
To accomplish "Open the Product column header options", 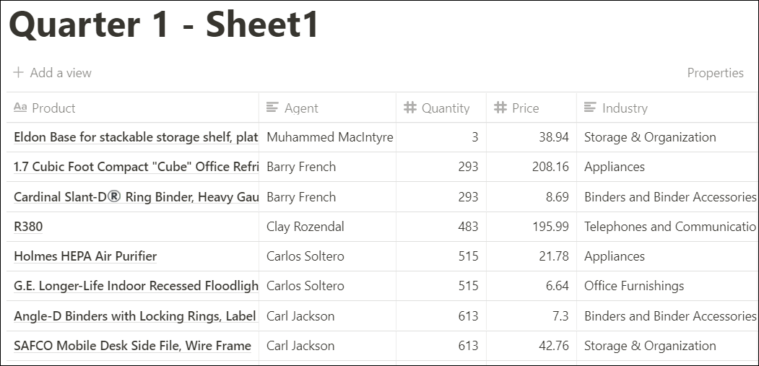I will [133, 107].
